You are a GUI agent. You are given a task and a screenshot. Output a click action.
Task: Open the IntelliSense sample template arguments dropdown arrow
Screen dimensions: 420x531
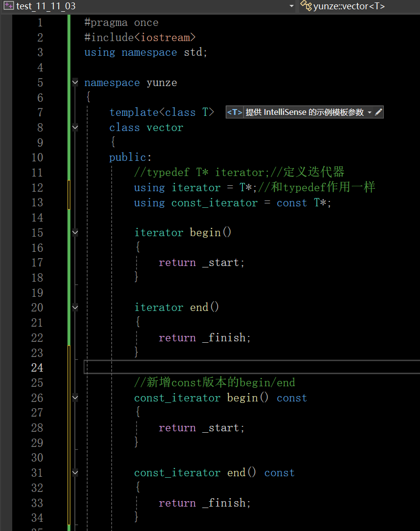point(370,112)
